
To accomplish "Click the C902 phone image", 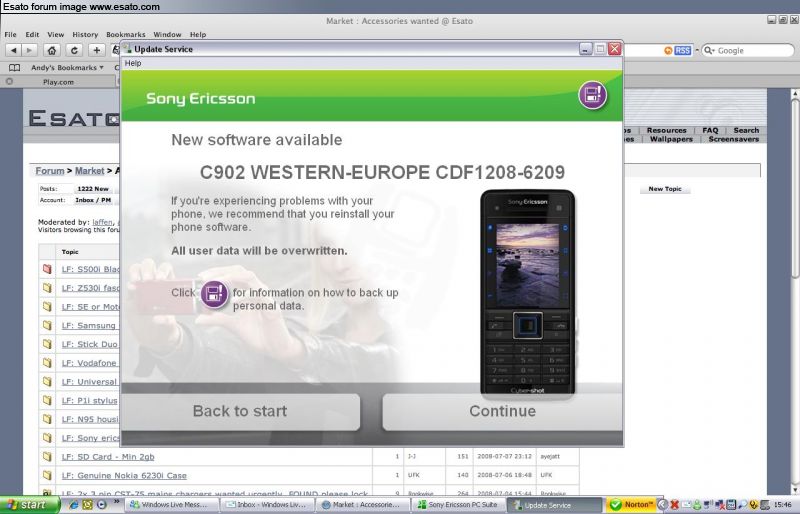I will pos(528,293).
